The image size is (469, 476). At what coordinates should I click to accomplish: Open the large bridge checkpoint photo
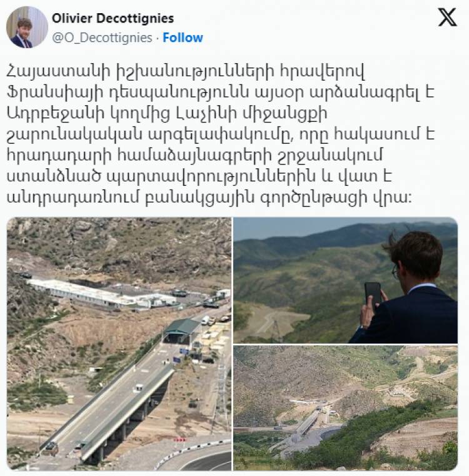point(119,343)
